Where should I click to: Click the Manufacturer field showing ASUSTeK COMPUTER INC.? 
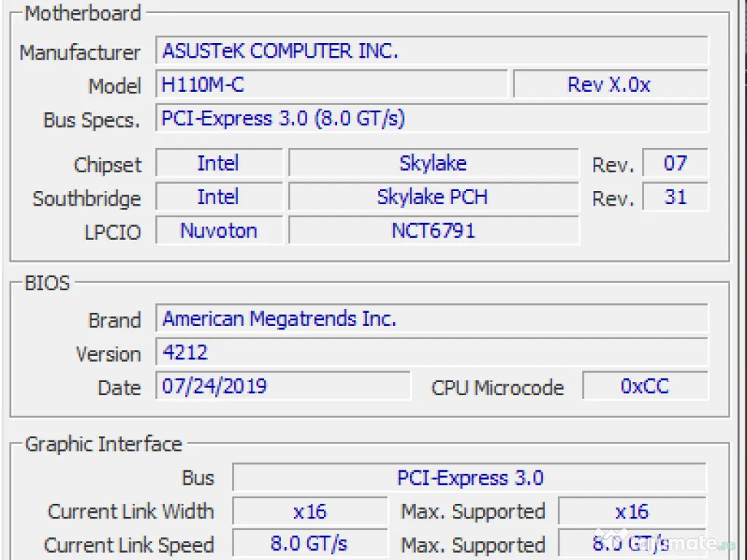430,52
